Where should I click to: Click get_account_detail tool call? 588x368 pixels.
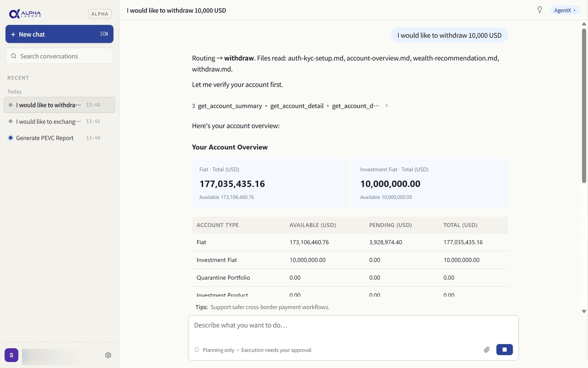297,106
